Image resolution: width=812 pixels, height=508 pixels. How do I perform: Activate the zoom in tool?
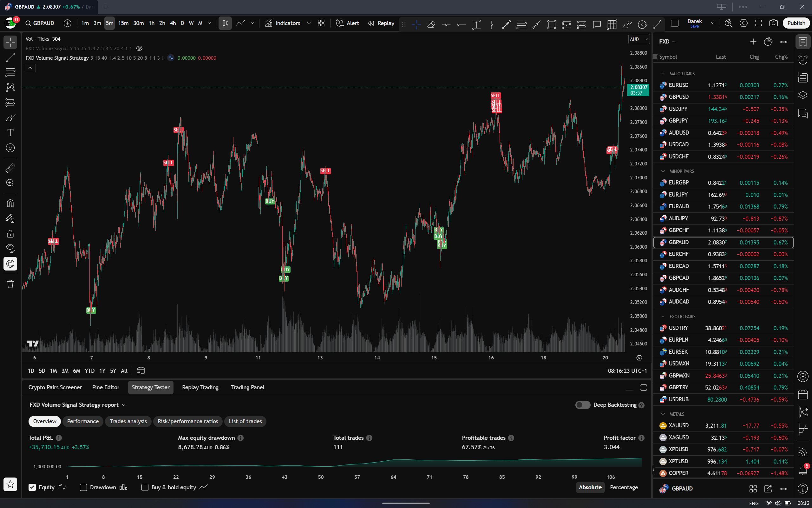10,183
